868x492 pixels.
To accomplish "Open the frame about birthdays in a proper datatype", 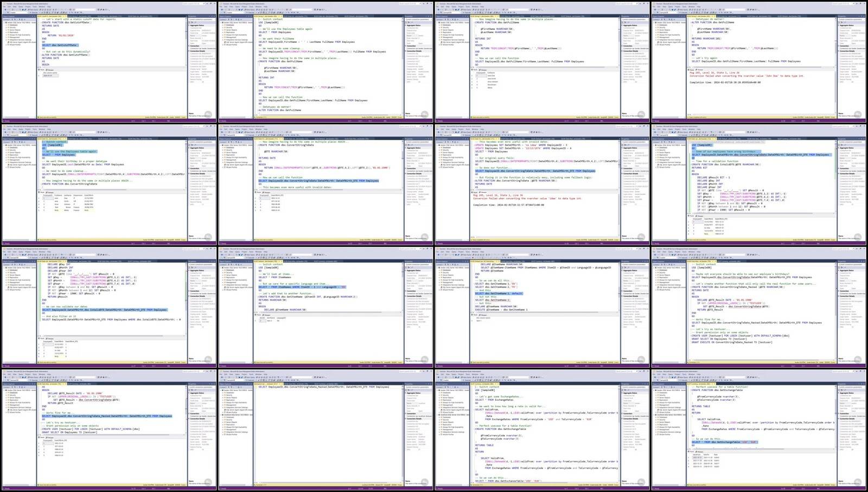I will [x=109, y=185].
